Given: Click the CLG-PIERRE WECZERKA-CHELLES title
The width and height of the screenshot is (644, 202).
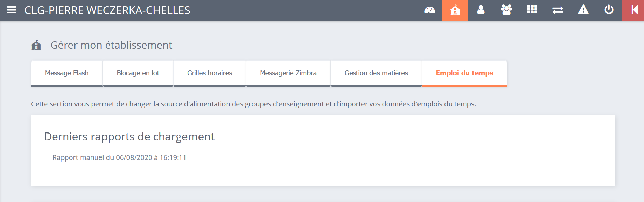Looking at the screenshot, I should click(107, 10).
